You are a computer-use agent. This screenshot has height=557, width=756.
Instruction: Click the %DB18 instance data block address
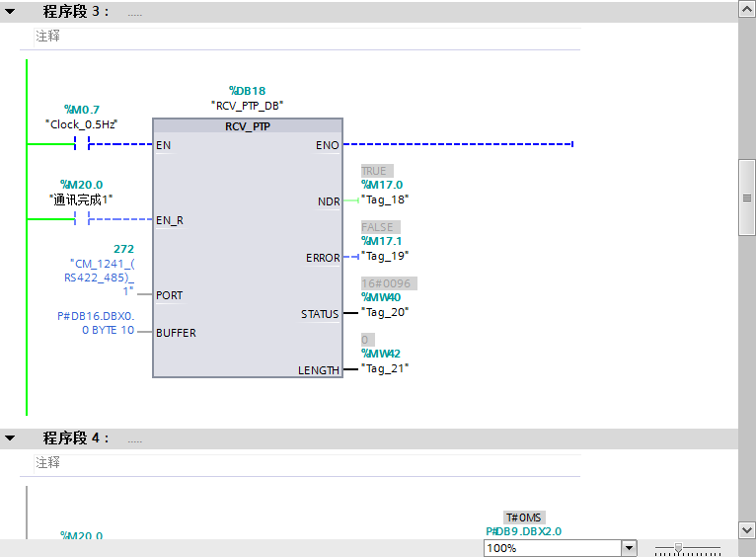pyautogui.click(x=248, y=91)
